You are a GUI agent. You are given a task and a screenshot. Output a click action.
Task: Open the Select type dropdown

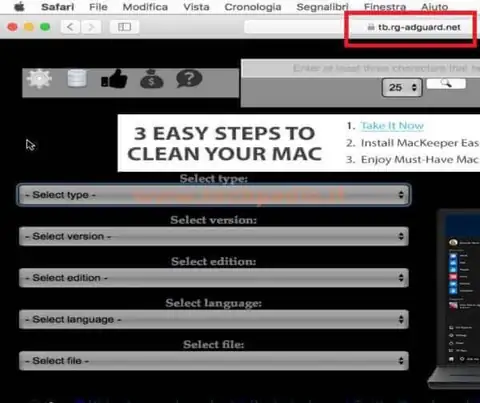pos(214,195)
